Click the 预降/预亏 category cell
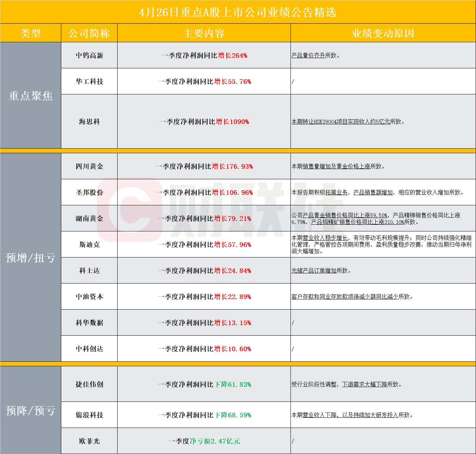The image size is (476, 454). coord(31,410)
